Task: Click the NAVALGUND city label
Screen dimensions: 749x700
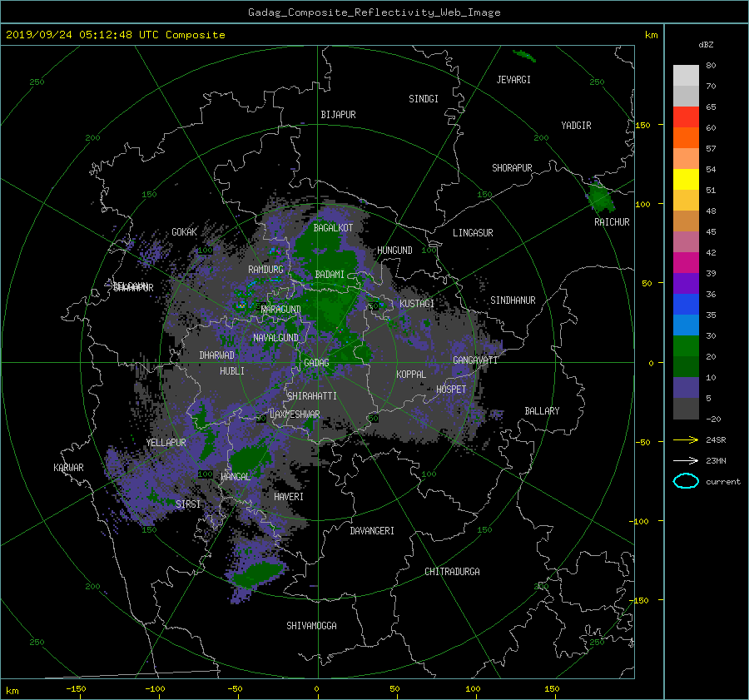Action: (x=275, y=338)
